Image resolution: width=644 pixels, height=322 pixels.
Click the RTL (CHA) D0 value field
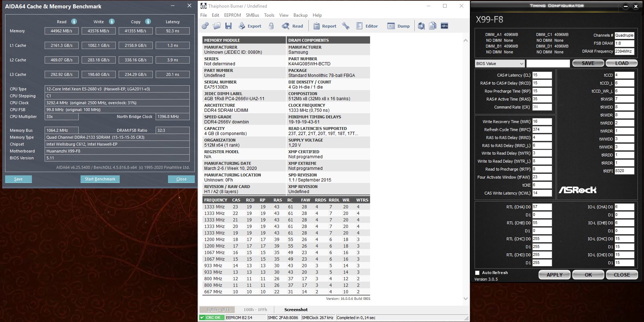[542, 207]
